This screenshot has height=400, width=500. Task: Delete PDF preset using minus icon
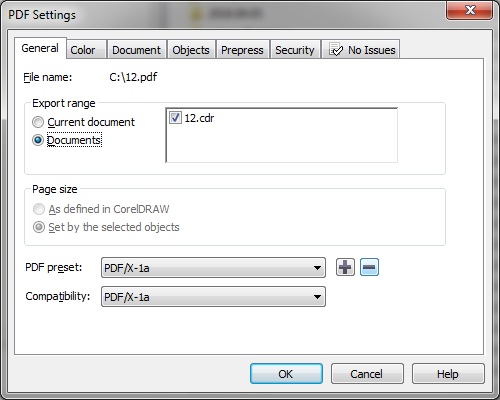(x=369, y=267)
